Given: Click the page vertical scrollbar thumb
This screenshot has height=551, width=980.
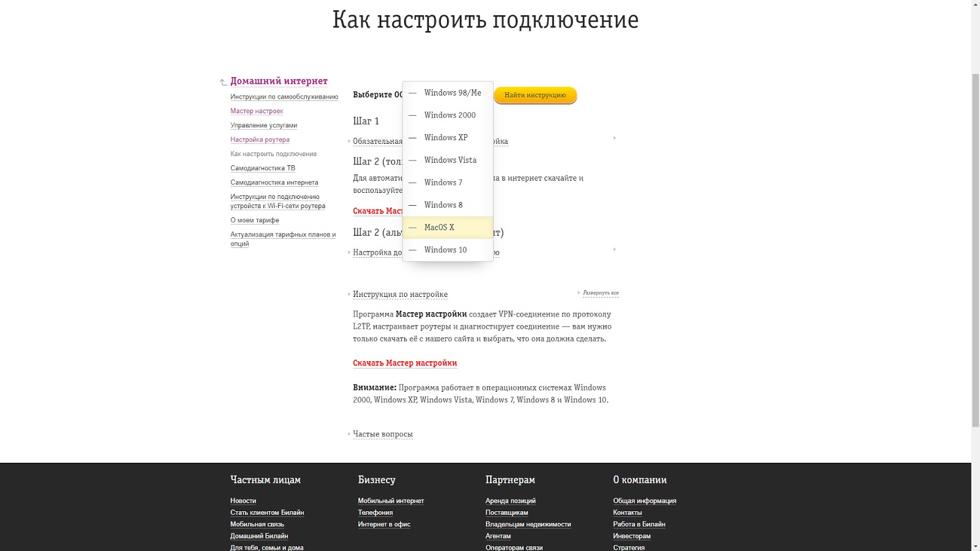Looking at the screenshot, I should pos(976,250).
